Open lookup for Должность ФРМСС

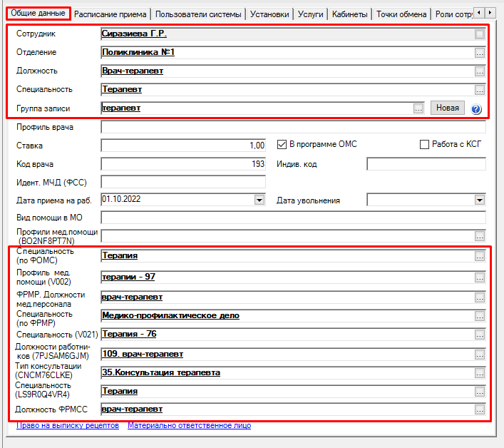(x=480, y=409)
